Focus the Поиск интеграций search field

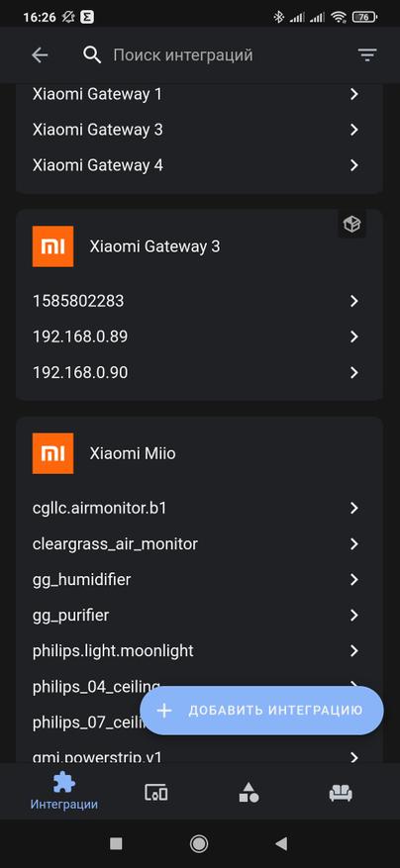click(x=227, y=54)
